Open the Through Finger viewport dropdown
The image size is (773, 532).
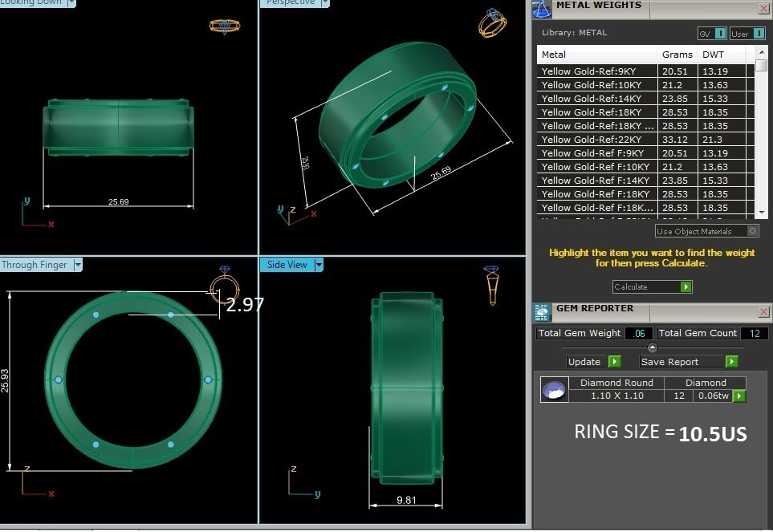click(78, 265)
